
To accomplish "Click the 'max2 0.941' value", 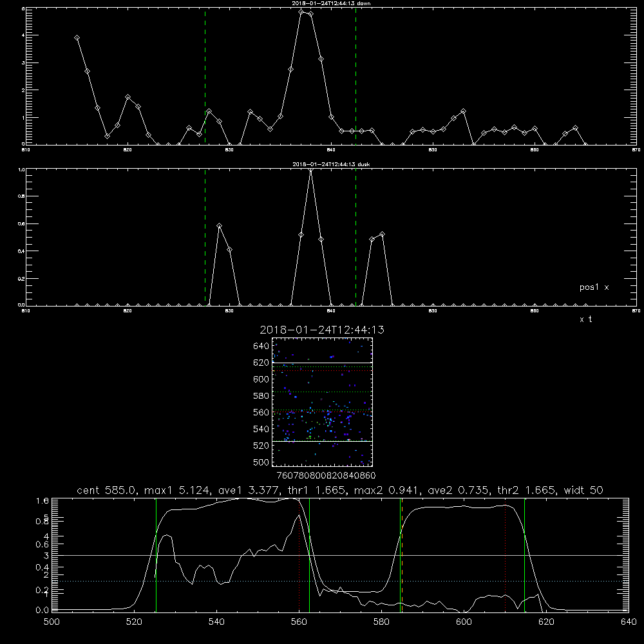I will coord(385,490).
